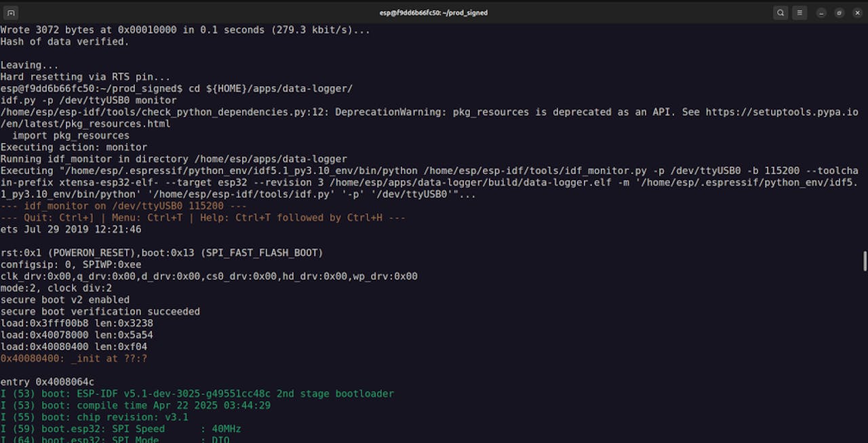Click the window title esp@f9dd6b66fc50 text
Screen dimensions: 868x443
click(x=433, y=12)
